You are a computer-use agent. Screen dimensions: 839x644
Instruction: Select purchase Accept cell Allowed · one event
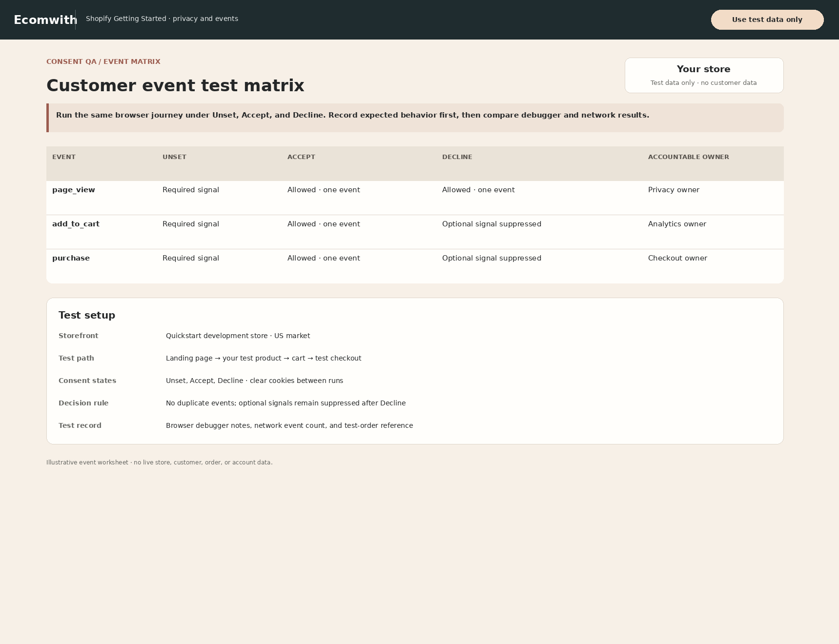324,258
